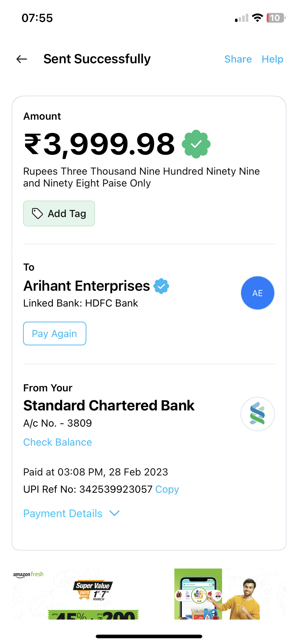Open the Share option in header

[x=238, y=59]
